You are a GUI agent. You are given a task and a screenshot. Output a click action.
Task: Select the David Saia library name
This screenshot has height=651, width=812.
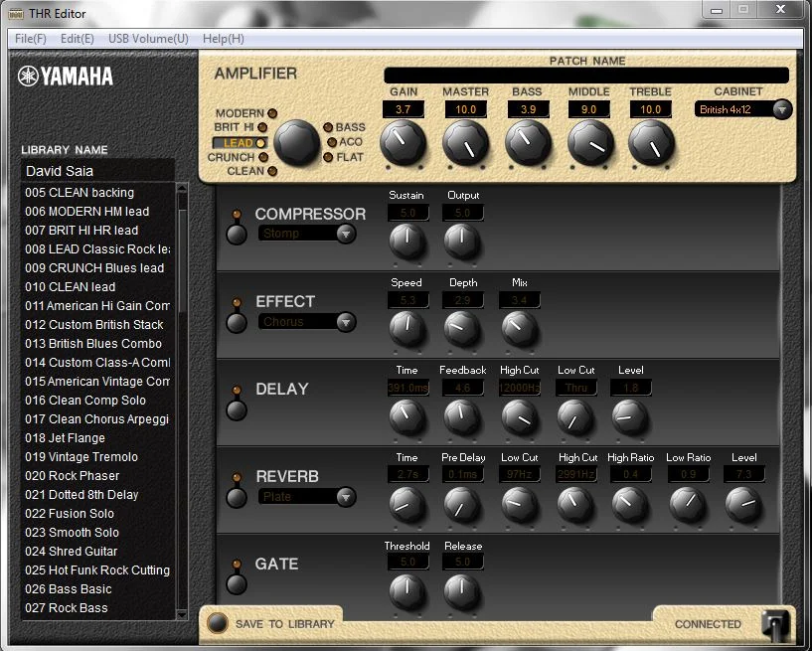pyautogui.click(x=97, y=171)
